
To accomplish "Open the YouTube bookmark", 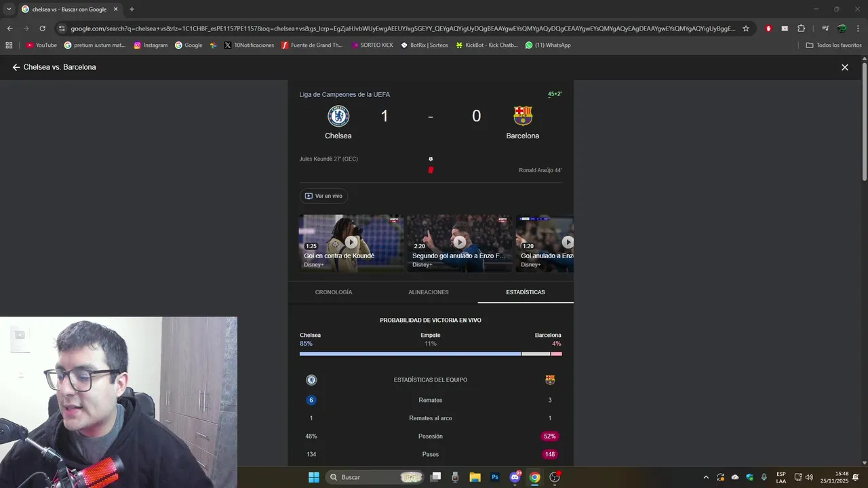I will [x=41, y=45].
